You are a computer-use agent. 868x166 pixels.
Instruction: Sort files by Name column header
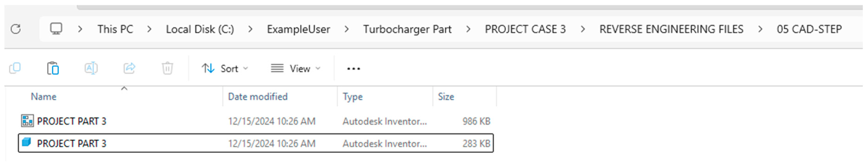pos(44,97)
